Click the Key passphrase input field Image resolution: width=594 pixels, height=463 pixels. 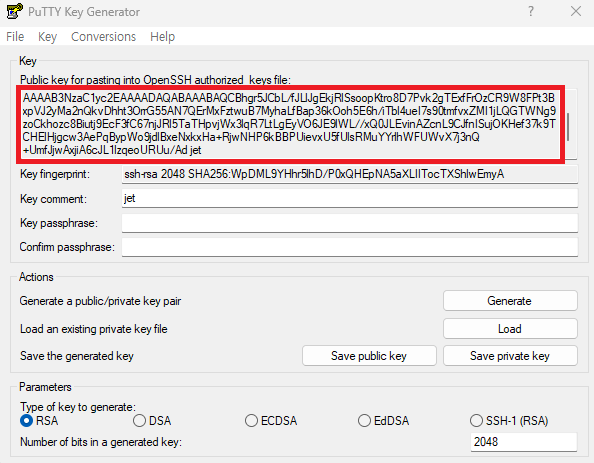[350, 223]
